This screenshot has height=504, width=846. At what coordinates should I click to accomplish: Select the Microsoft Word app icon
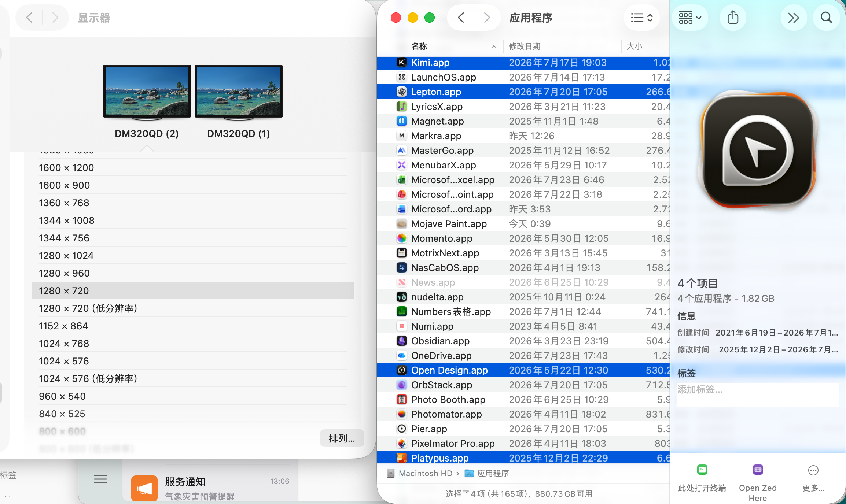click(x=402, y=209)
